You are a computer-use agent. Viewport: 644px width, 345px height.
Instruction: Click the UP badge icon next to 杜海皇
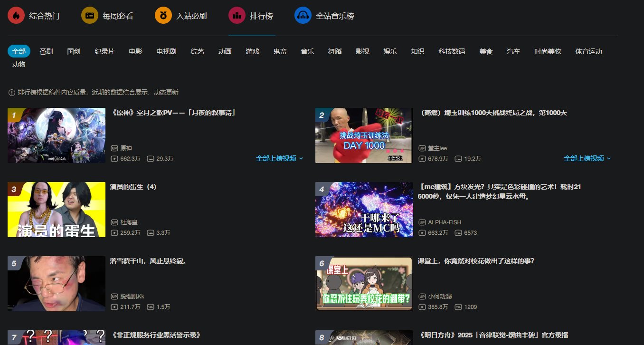[x=114, y=222]
